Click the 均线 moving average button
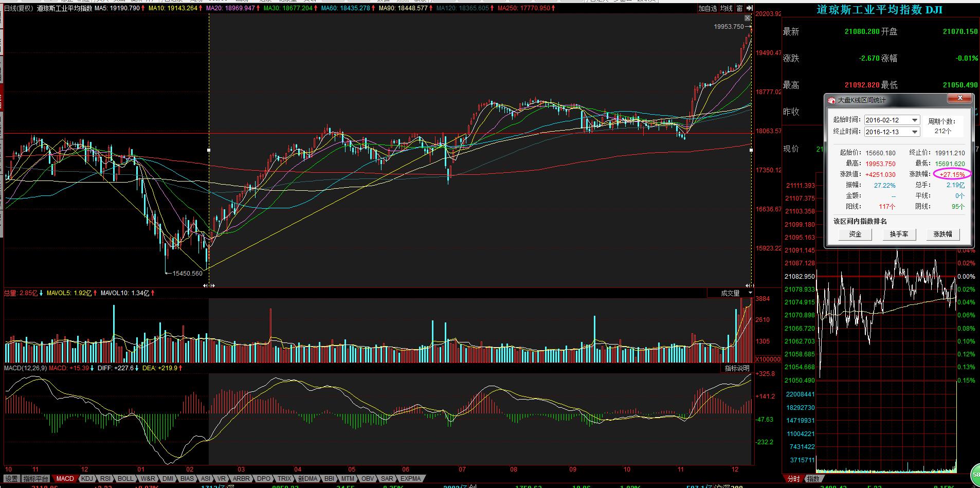Viewport: 980px width, 488px height. [x=726, y=8]
